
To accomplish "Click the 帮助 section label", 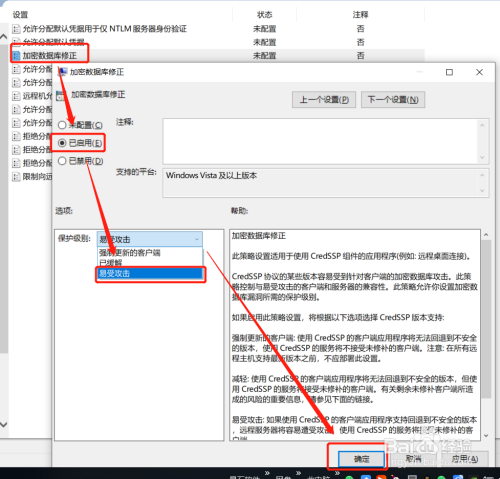I will pos(239,211).
